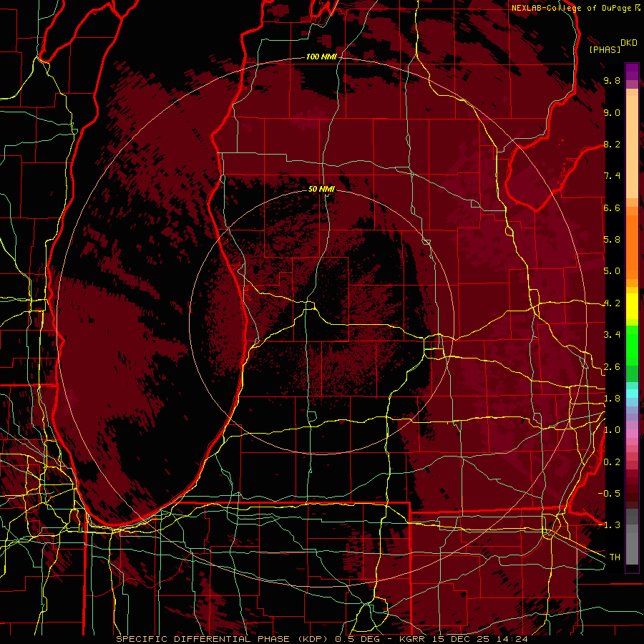Click the 3.4 scale value
Screen dimensions: 644x644
[612, 335]
